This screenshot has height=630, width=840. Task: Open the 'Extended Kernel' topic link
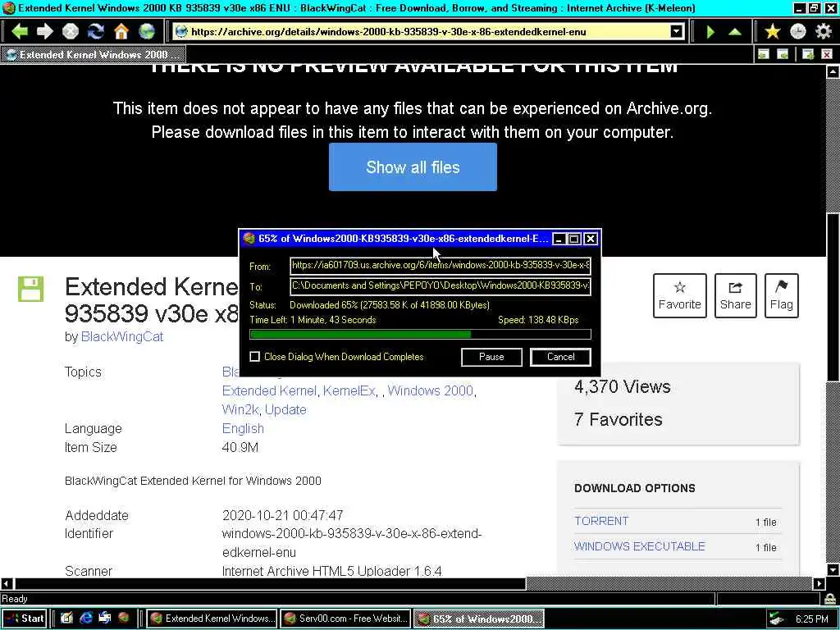click(269, 390)
